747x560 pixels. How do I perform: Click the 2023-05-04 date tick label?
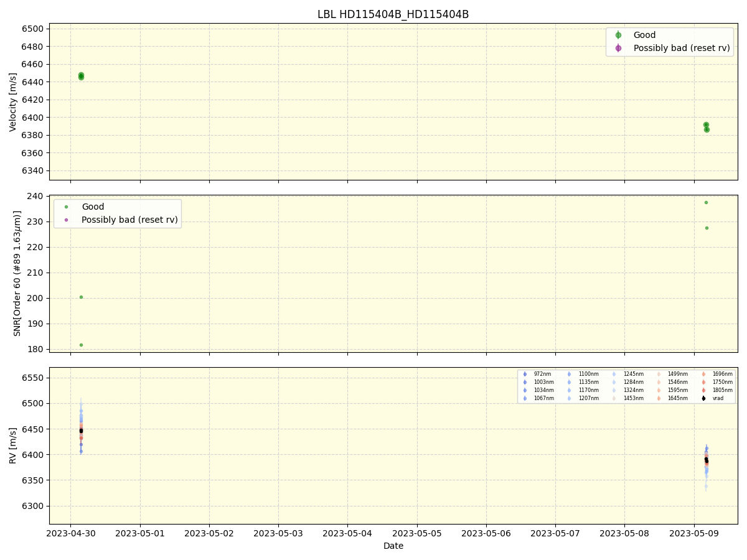[x=347, y=533]
